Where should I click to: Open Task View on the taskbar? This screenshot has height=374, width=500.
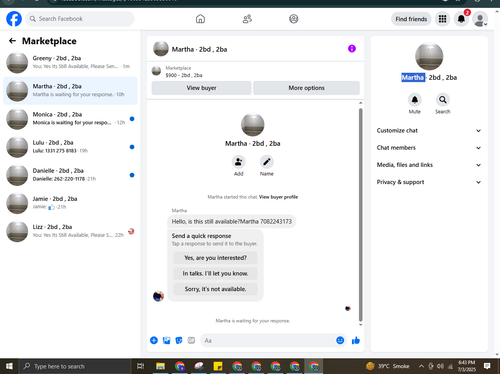coord(141,366)
